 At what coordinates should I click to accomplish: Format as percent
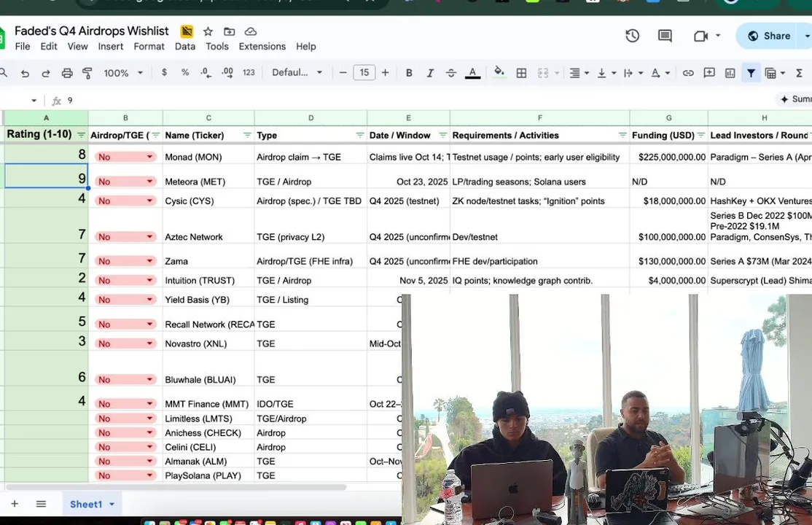point(185,73)
